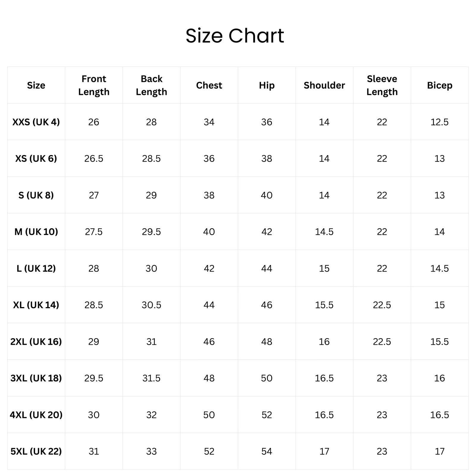
Task: Select the XS (UK 6) row label
Action: (x=36, y=159)
